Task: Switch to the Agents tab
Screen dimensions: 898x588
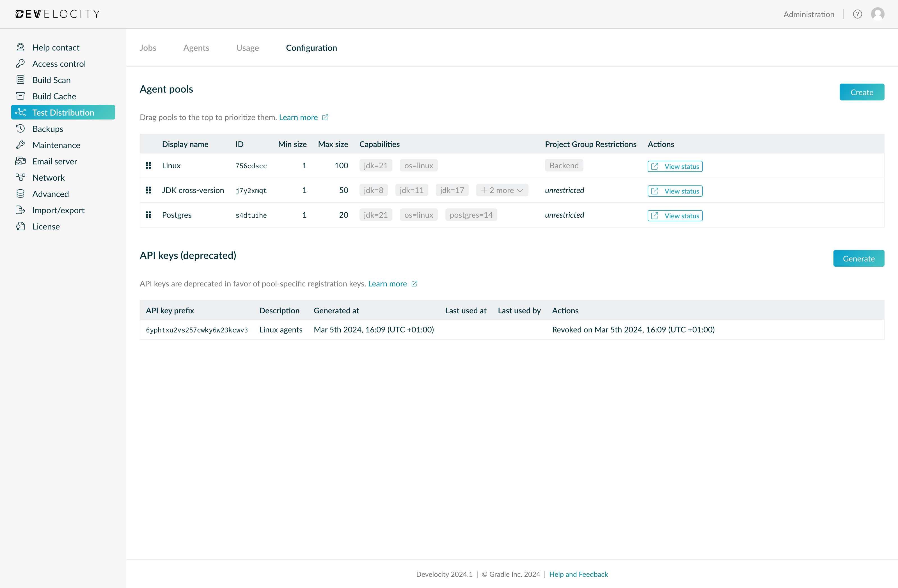Action: point(196,48)
